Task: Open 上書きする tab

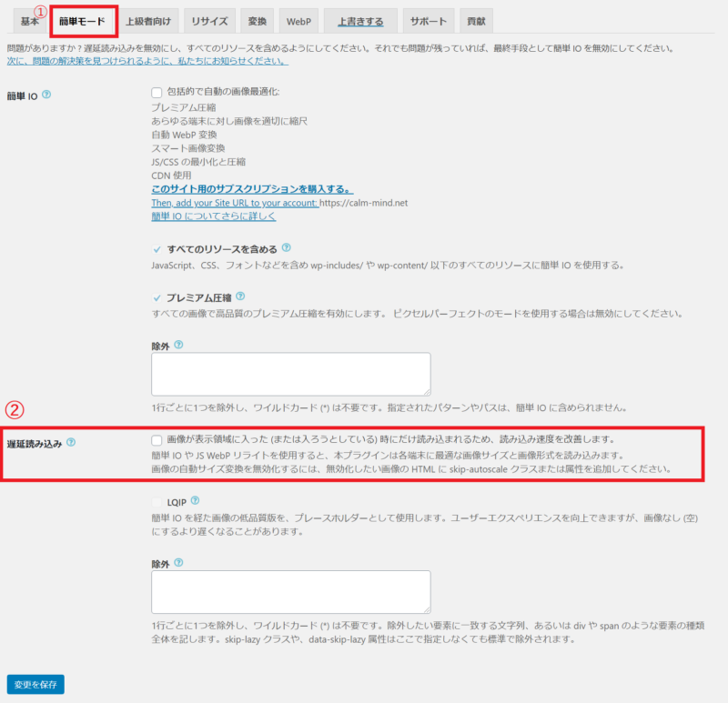Action: (x=360, y=21)
